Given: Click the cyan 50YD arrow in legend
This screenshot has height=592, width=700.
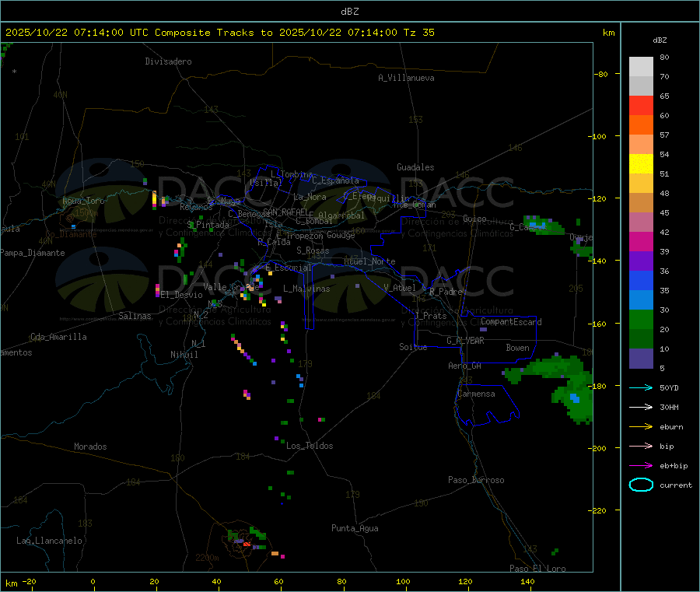Looking at the screenshot, I should (x=641, y=387).
